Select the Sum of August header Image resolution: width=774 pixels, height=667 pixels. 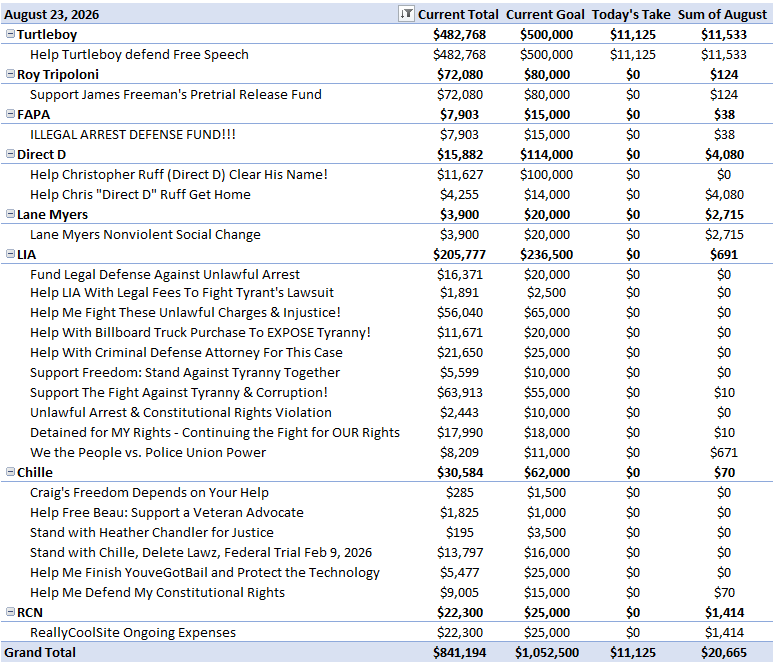(x=722, y=15)
